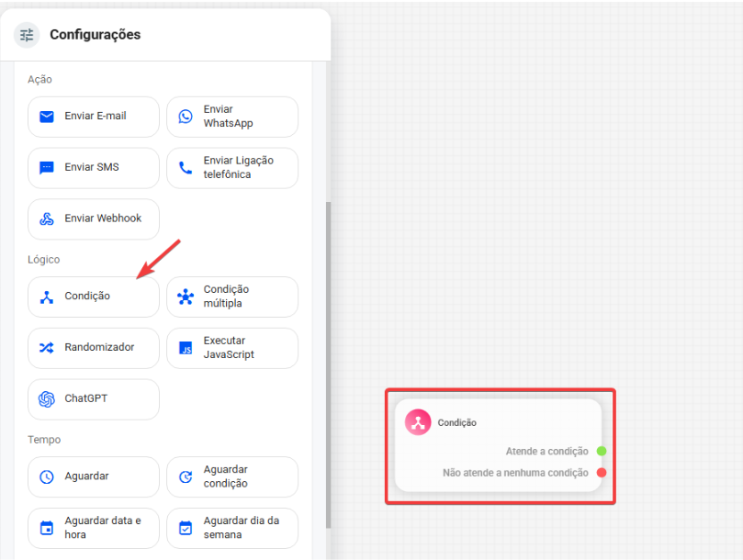Add an Enviar E-mail action
The width and height of the screenshot is (743, 560).
click(x=94, y=117)
